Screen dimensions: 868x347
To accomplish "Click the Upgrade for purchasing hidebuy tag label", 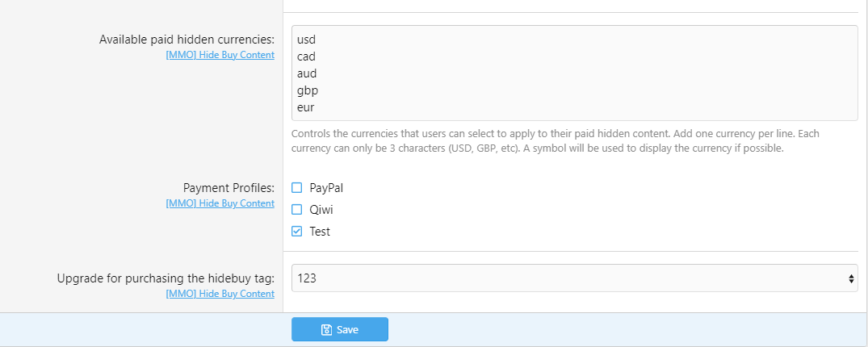I will 166,278.
